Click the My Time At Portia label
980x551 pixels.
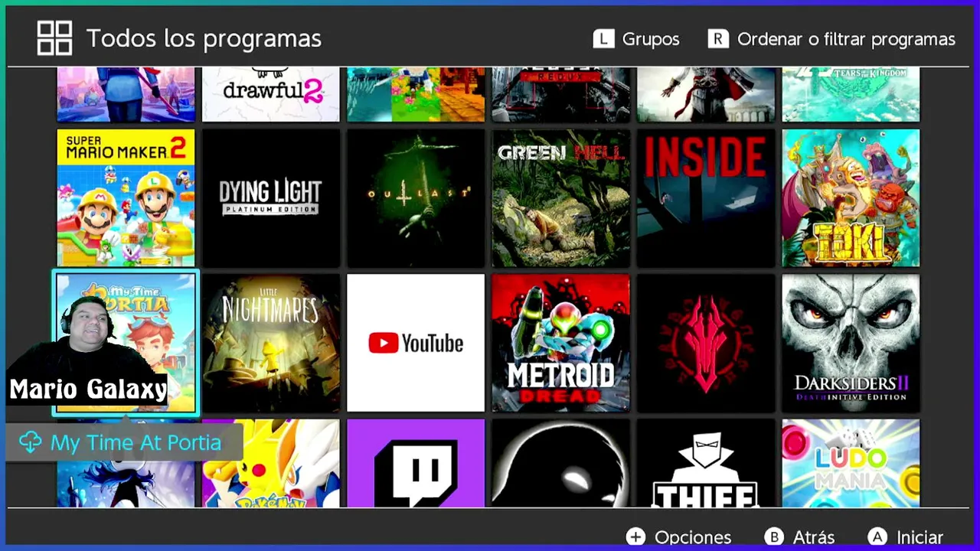tap(136, 442)
